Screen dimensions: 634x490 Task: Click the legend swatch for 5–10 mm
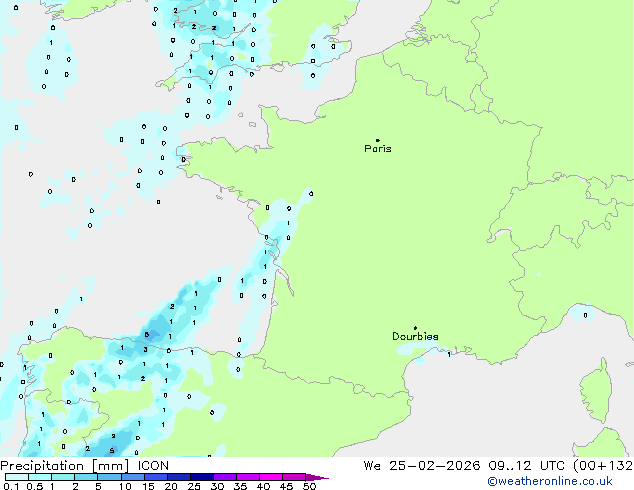(x=109, y=477)
